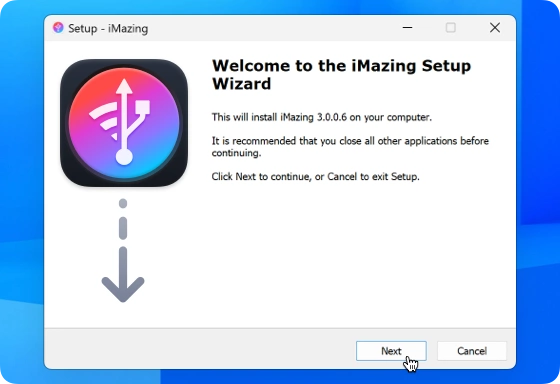This screenshot has height=384, width=560.
Task: Minimize the Setup - iMazing window
Action: 408,28
